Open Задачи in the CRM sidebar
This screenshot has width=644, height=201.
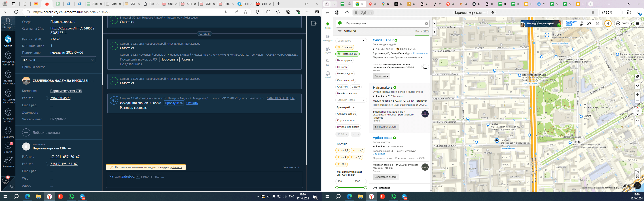[x=8, y=147]
